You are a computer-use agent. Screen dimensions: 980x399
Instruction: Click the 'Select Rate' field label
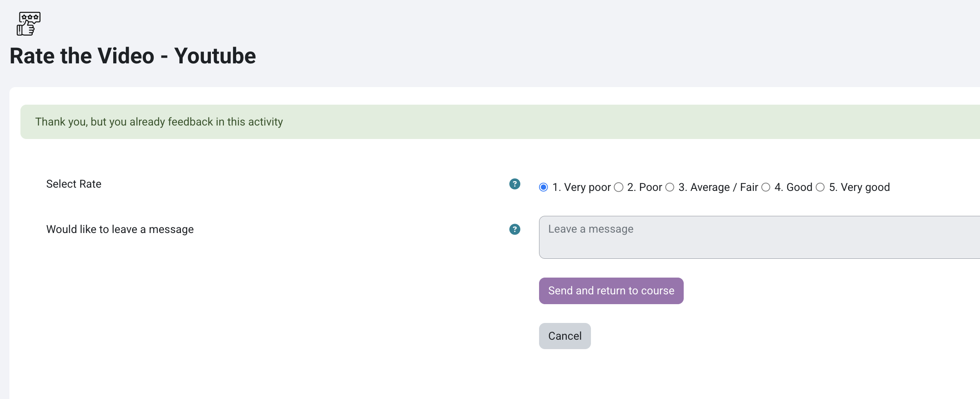74,184
